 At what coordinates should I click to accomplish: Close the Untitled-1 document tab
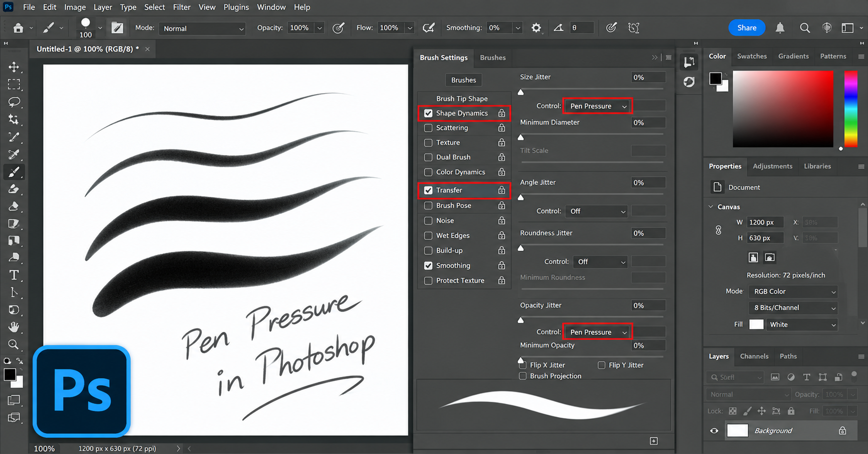147,49
